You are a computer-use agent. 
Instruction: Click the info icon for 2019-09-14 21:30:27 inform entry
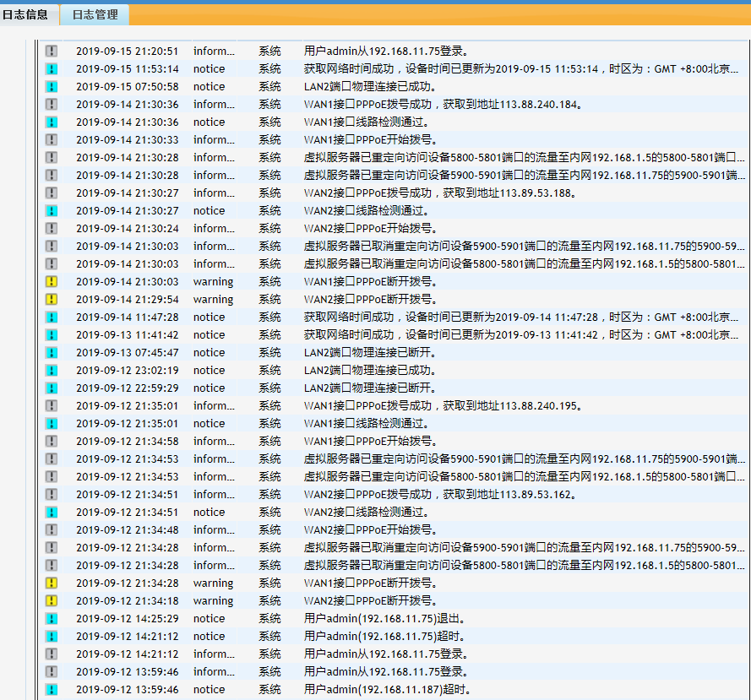52,193
